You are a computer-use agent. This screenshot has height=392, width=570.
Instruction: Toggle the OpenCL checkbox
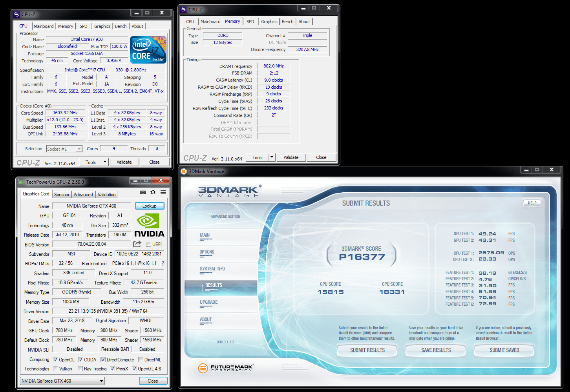(56, 360)
